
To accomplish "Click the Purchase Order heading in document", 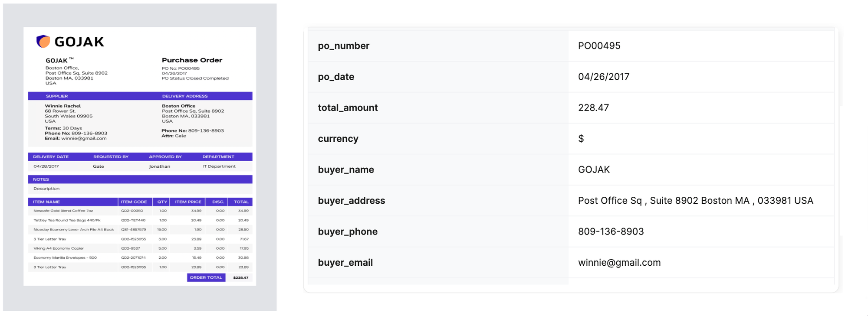I will click(x=192, y=60).
